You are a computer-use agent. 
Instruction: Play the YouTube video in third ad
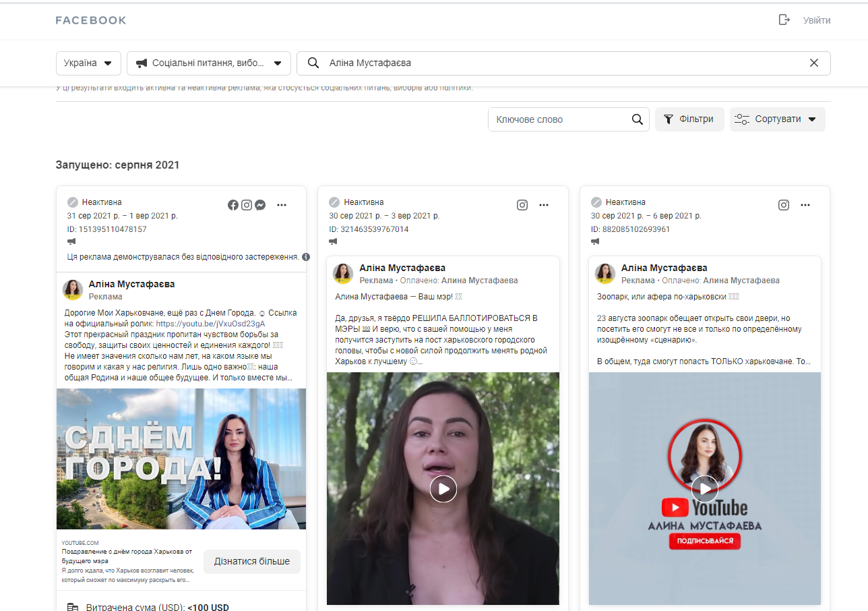(704, 489)
